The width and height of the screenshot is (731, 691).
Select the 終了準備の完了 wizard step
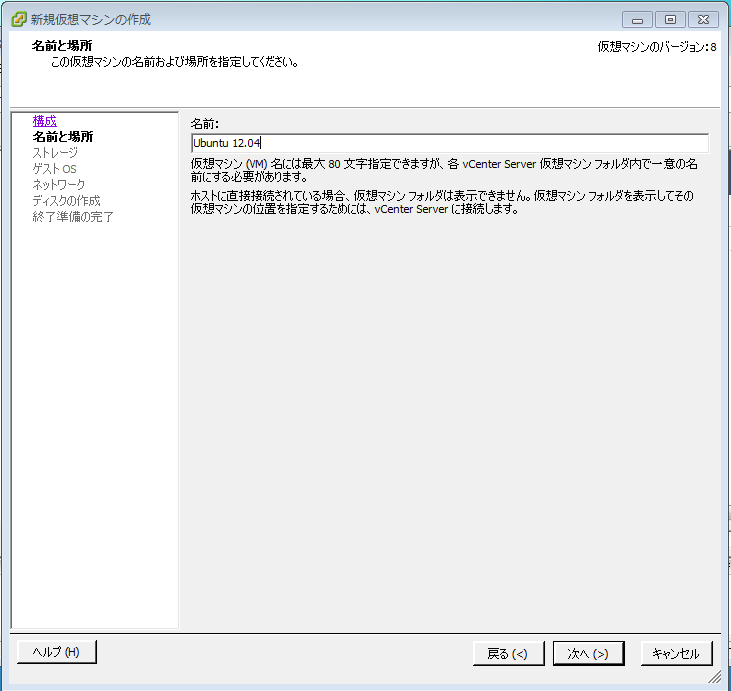coord(73,217)
